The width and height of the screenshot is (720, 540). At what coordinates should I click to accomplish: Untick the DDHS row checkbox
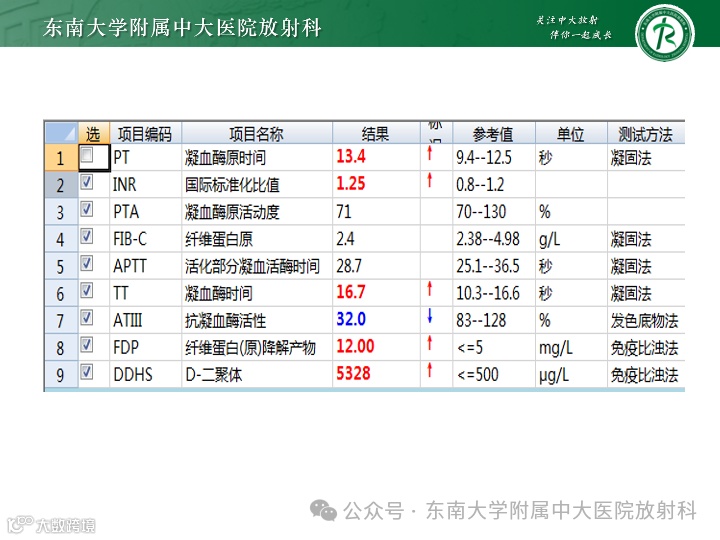[86, 371]
